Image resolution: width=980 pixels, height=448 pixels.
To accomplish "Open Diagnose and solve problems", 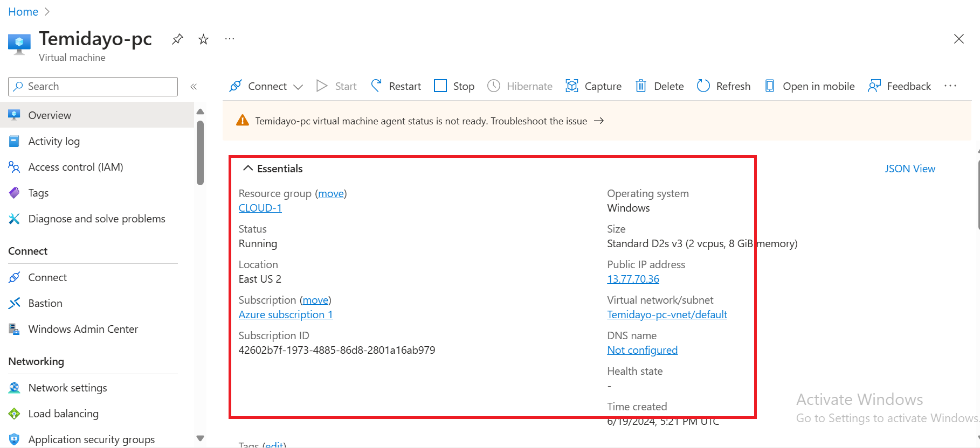I will 97,219.
